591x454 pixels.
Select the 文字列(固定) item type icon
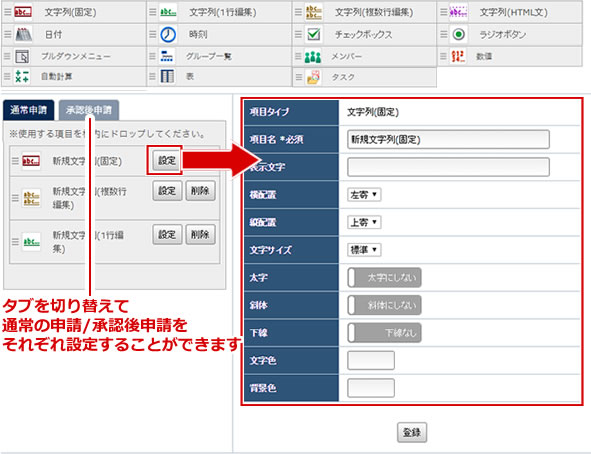tap(23, 12)
